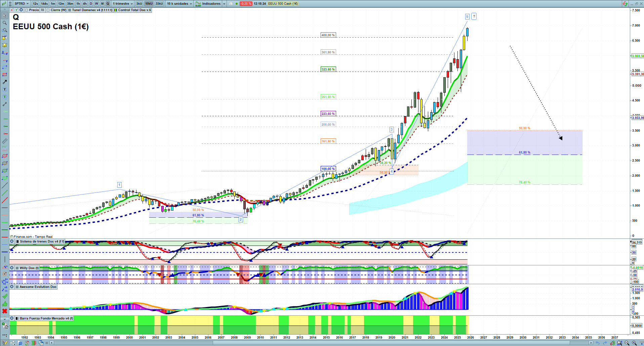Image resolution: width=644 pixels, height=346 pixels.
Task: Switch to the 12s timeframe
Action: [35, 4]
